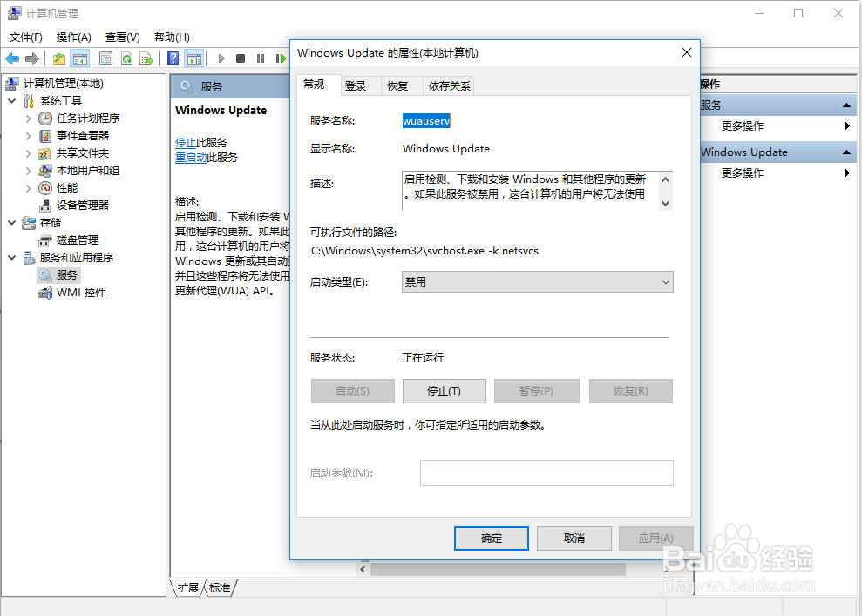Image resolution: width=862 pixels, height=616 pixels.
Task: Click the start service playback icon
Action: (220, 58)
